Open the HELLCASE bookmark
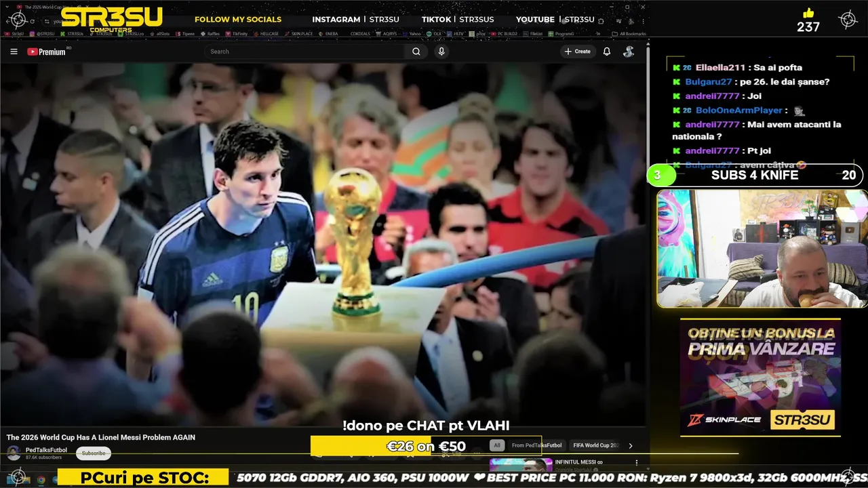This screenshot has height=488, width=868. coord(267,34)
